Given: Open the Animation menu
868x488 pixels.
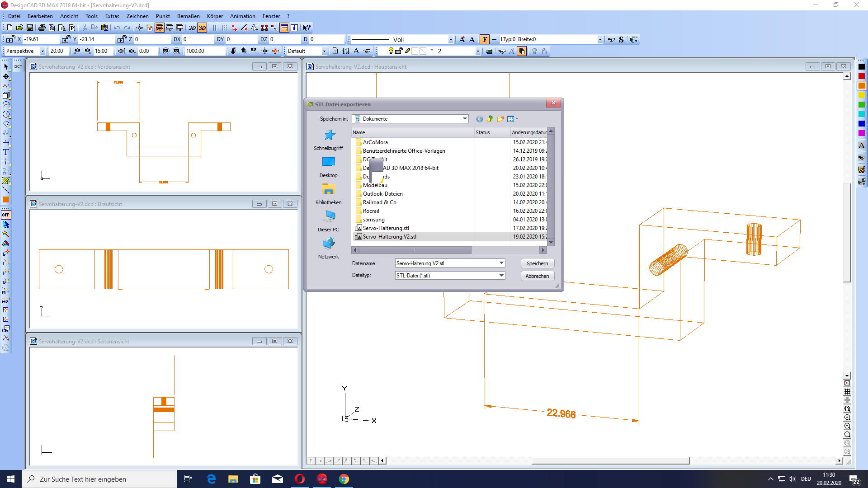Looking at the screenshot, I should click(x=243, y=16).
